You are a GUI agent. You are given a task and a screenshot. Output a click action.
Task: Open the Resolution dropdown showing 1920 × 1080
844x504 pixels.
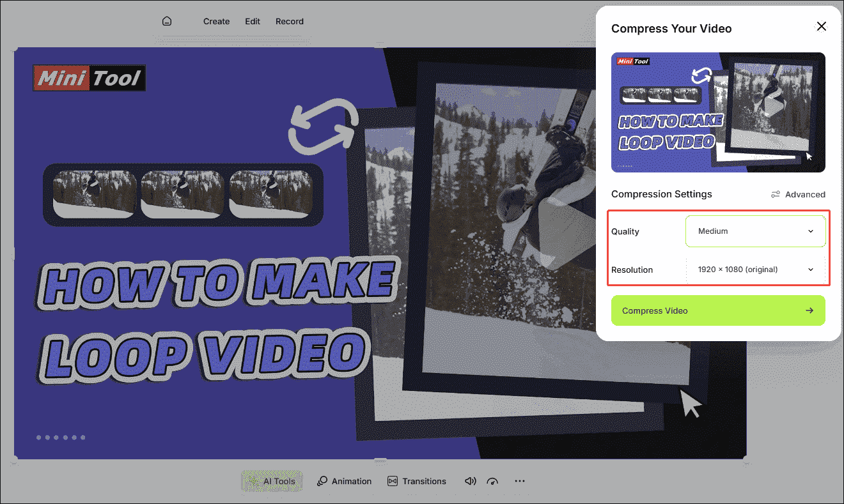pos(755,270)
